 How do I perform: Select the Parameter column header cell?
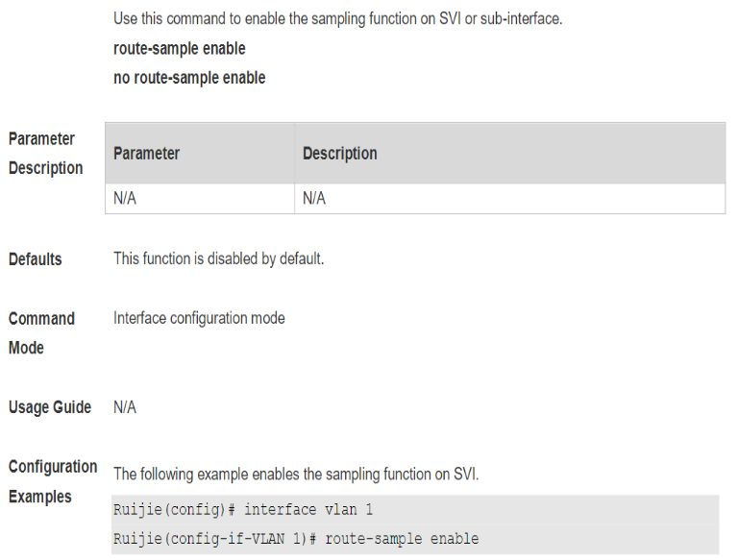(x=200, y=154)
